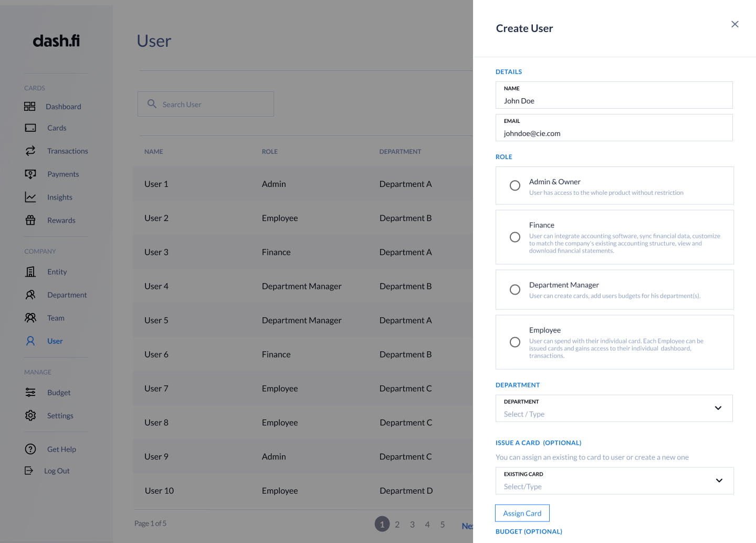
Task: Click the Entity building icon
Action: 30,271
